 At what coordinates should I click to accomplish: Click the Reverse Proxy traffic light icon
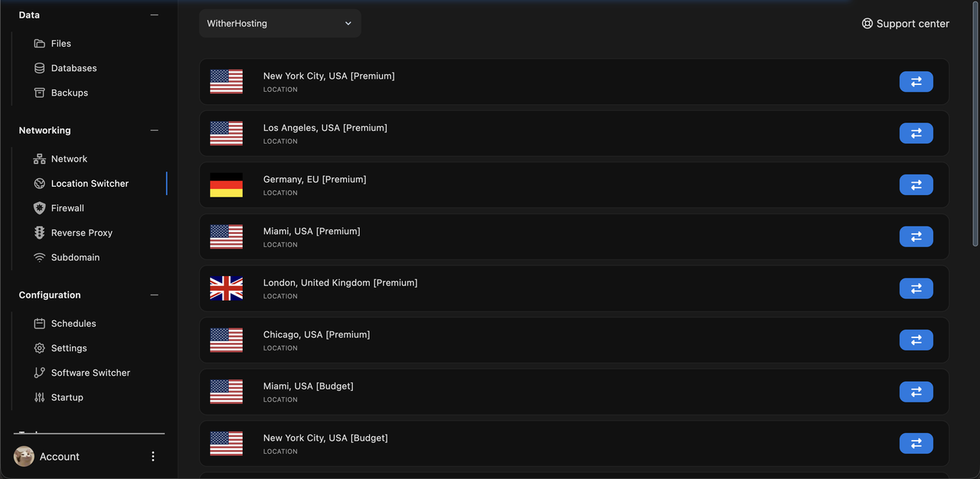click(40, 233)
